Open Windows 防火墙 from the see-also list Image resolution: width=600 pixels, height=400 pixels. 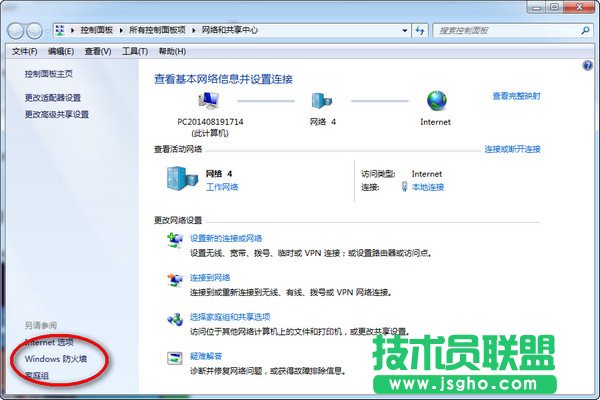[56, 358]
